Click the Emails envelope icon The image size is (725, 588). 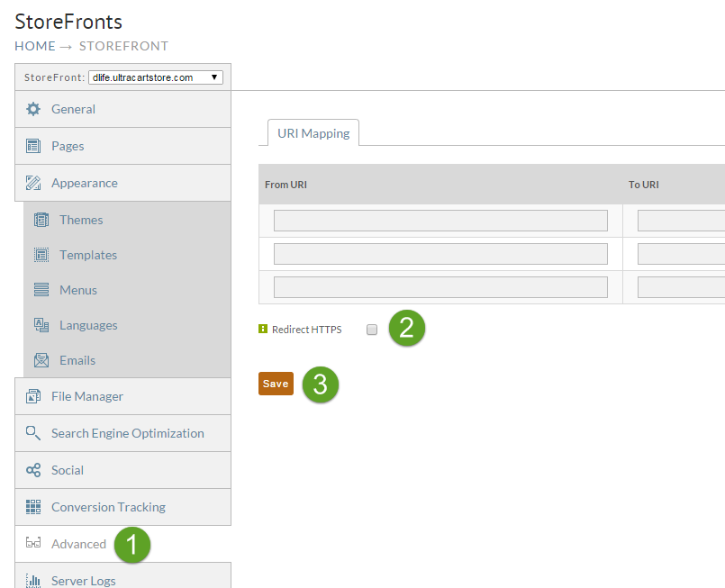(41, 360)
